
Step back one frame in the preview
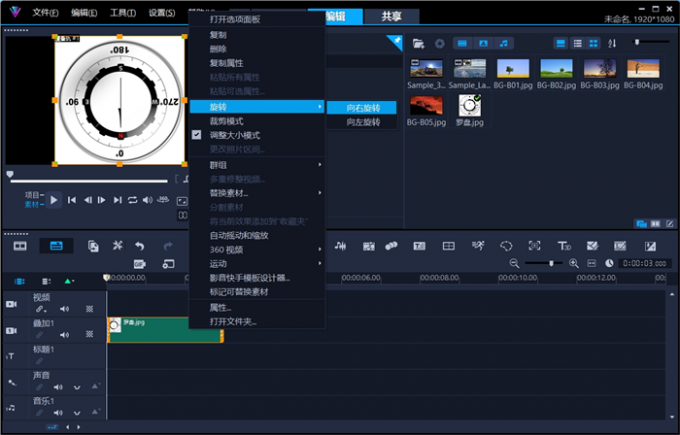pos(88,200)
